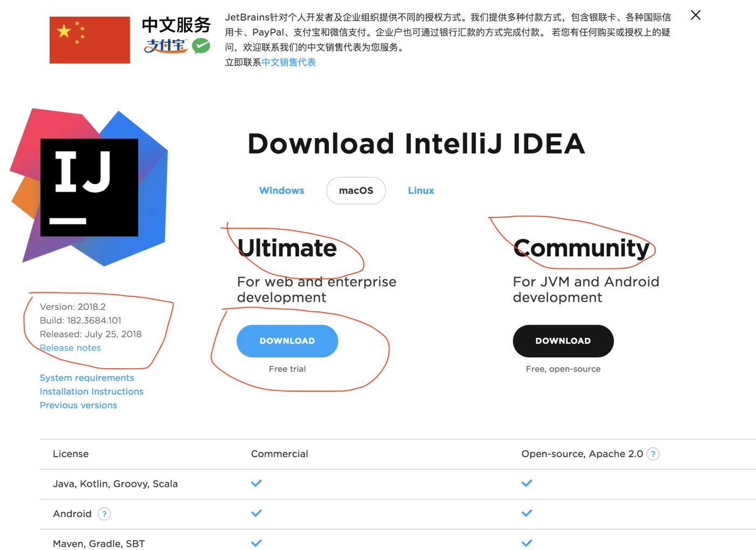This screenshot has height=550, width=756.
Task: Click the 'Version: 2018.2' text
Action: tap(73, 307)
